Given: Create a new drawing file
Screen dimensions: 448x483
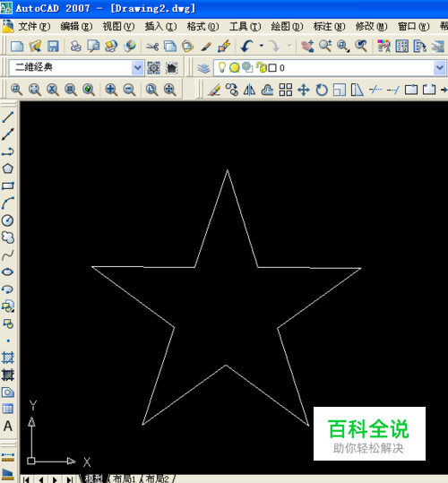Looking at the screenshot, I should (x=17, y=47).
